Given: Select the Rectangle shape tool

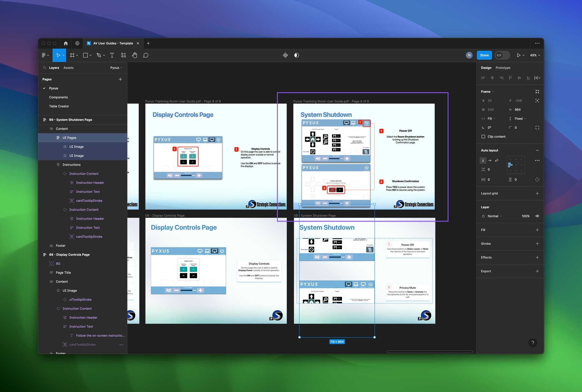Looking at the screenshot, I should [x=85, y=55].
